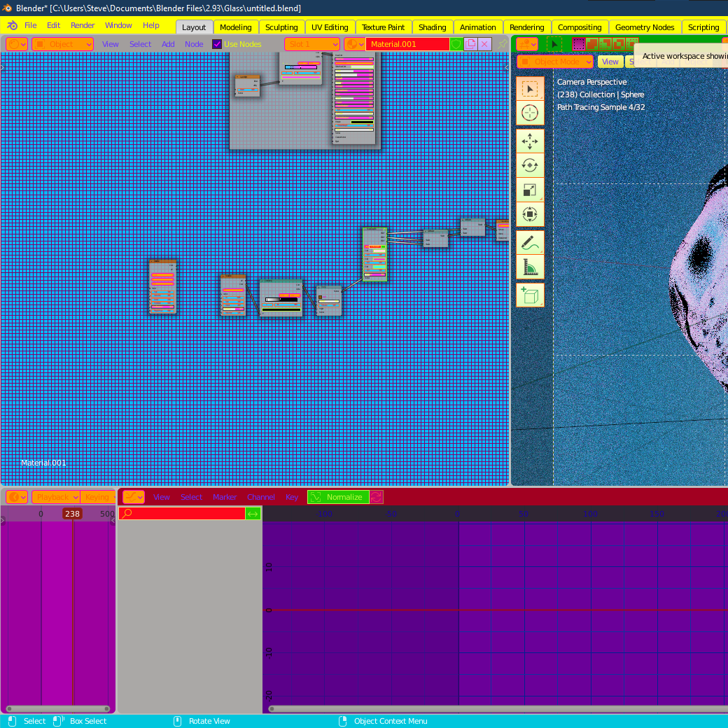Open the Render menu
Viewport: 728px width, 728px height.
click(83, 25)
